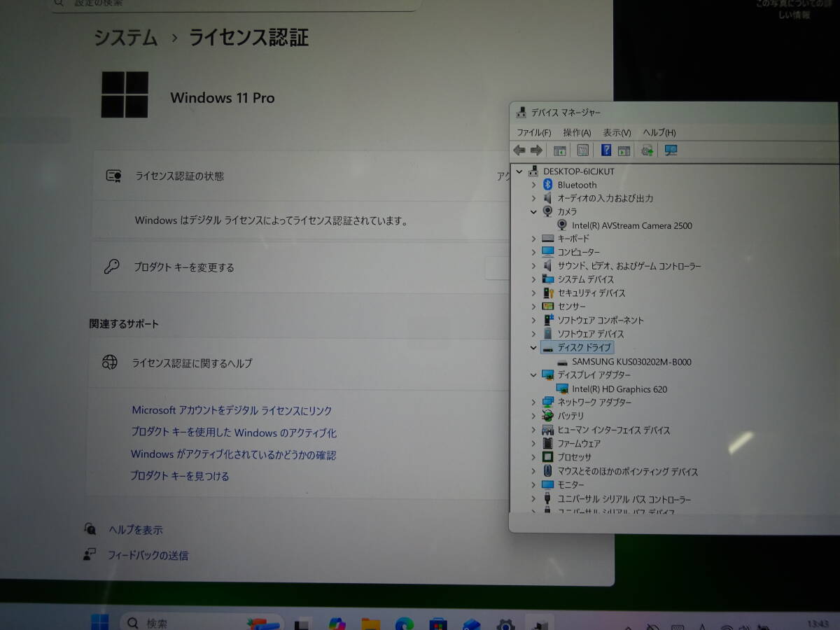This screenshot has width=840, height=630.
Task: Expand the コンピューター category
Action: pos(533,252)
